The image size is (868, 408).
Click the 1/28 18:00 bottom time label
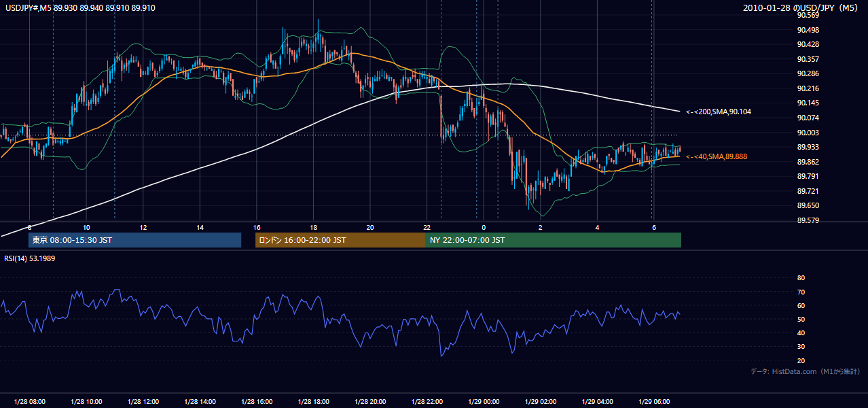313,401
